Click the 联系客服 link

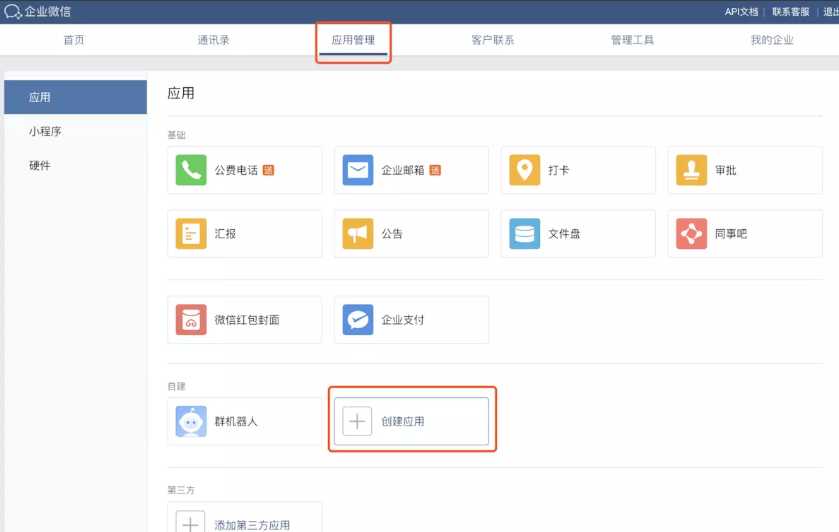coord(790,12)
